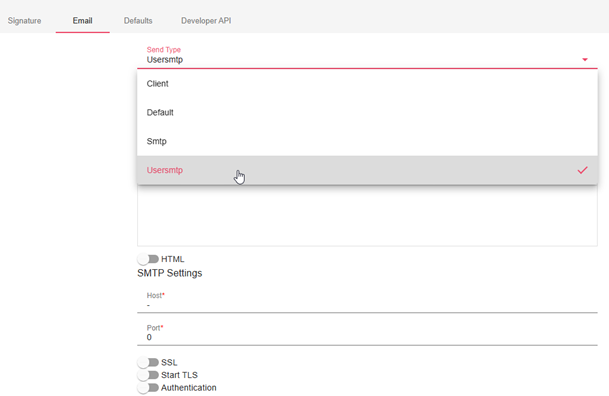
Task: Pick the Smtp send type option
Action: coord(367,141)
